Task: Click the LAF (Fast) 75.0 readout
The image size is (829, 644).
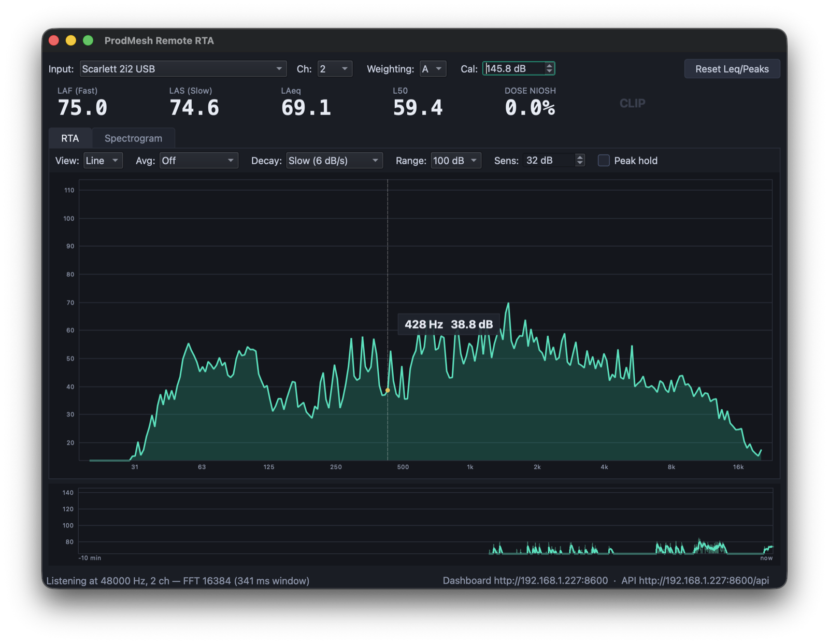Action: [82, 103]
